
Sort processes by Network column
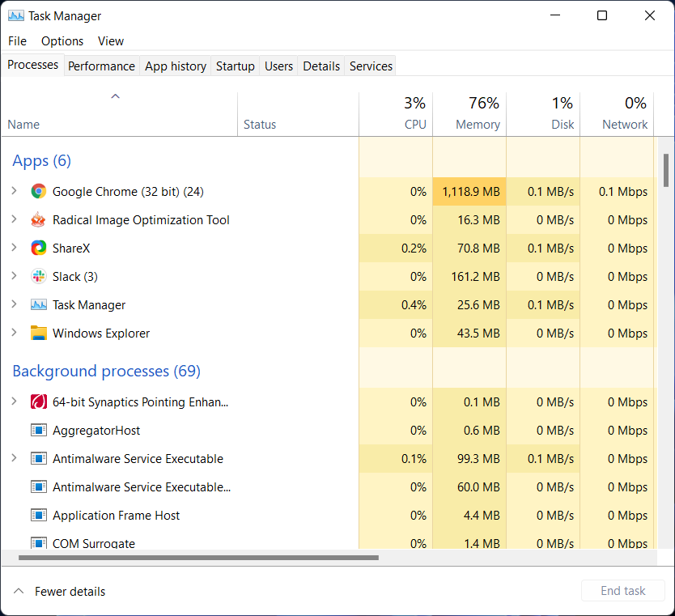[x=617, y=114]
